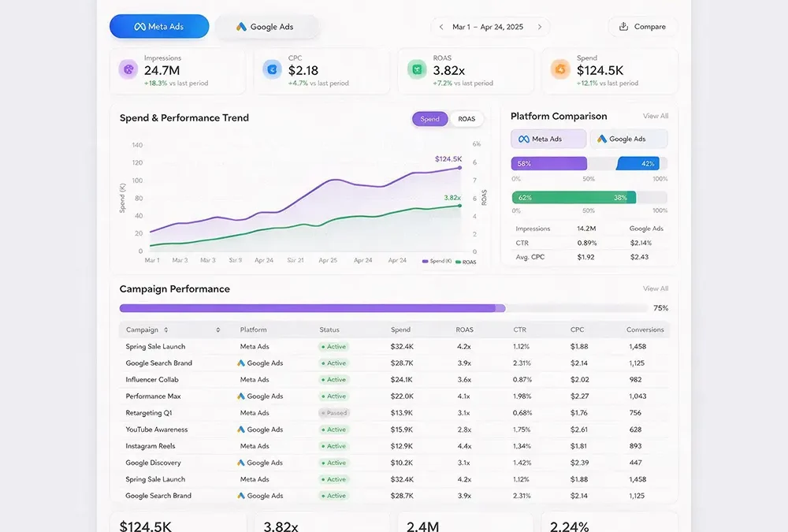Sort table by Conversions header

645,330
